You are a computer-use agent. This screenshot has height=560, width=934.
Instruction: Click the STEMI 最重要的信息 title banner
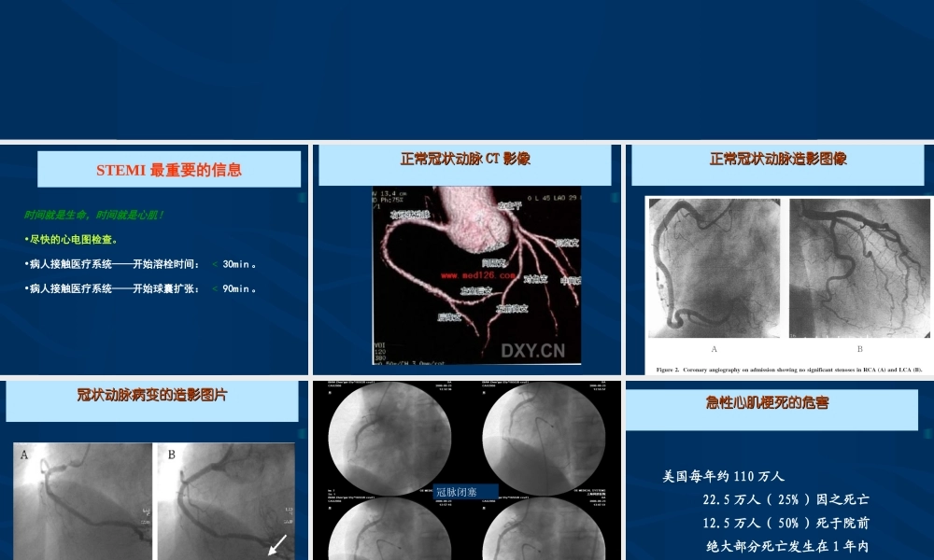tap(168, 169)
